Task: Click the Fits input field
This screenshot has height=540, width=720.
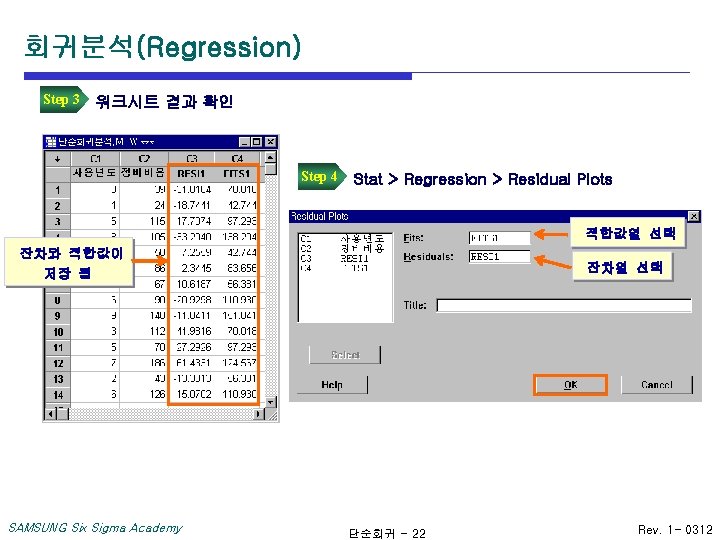Action: [x=499, y=238]
